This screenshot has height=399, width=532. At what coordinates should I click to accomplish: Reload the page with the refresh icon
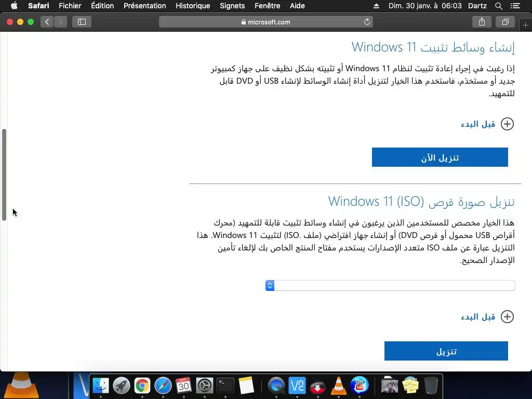click(367, 22)
